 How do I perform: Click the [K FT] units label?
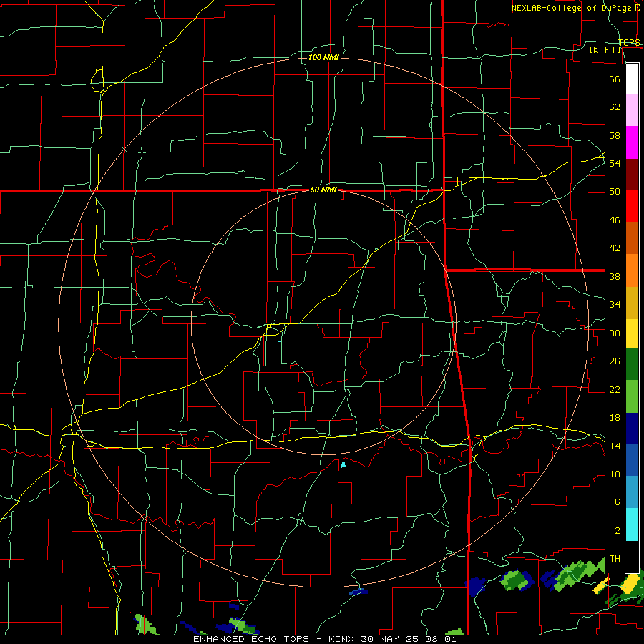(x=605, y=49)
